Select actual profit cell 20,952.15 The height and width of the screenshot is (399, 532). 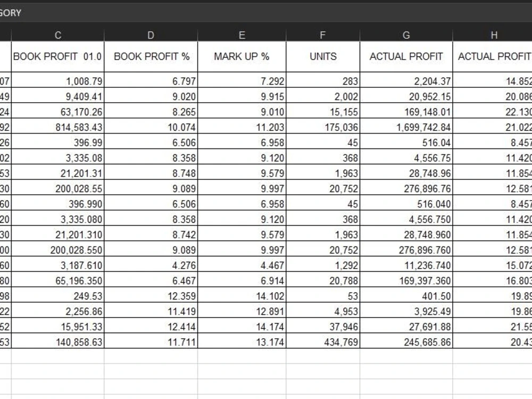pyautogui.click(x=406, y=95)
